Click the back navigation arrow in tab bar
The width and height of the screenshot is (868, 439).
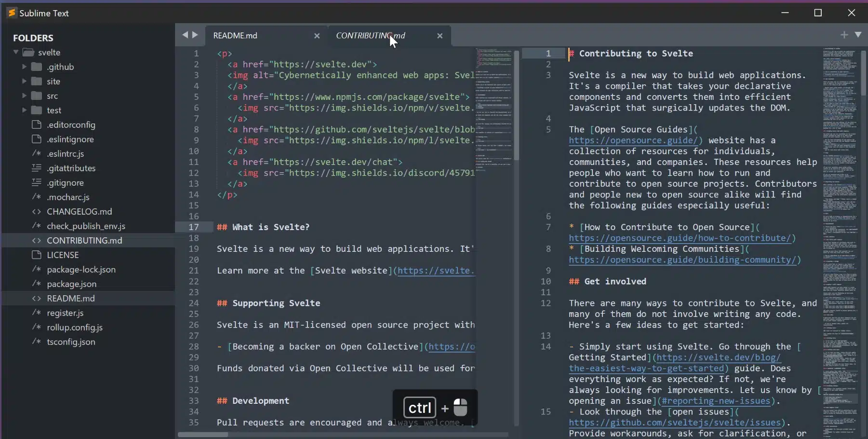click(x=185, y=35)
